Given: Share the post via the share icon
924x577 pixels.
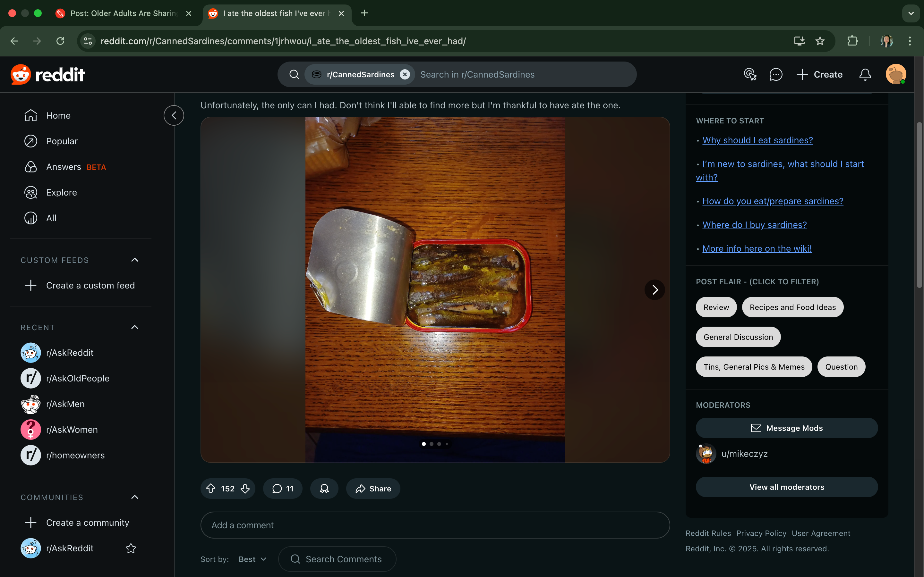Looking at the screenshot, I should pos(373,489).
